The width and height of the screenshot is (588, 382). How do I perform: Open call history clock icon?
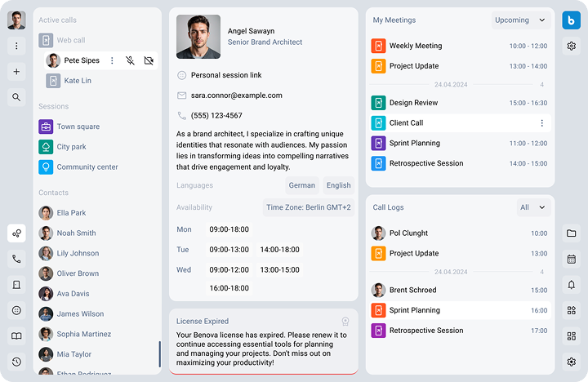pos(16,362)
